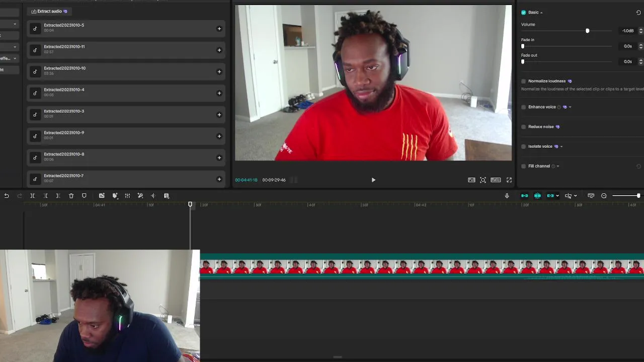Select the video clip in the timeline
This screenshot has height=362, width=644.
(422, 267)
